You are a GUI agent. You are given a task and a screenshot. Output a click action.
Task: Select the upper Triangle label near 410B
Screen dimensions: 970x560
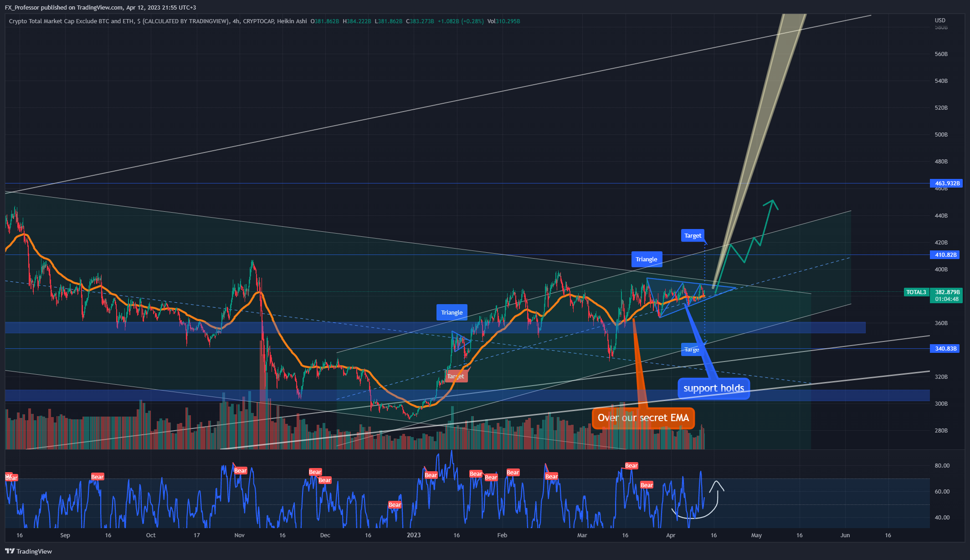click(646, 259)
